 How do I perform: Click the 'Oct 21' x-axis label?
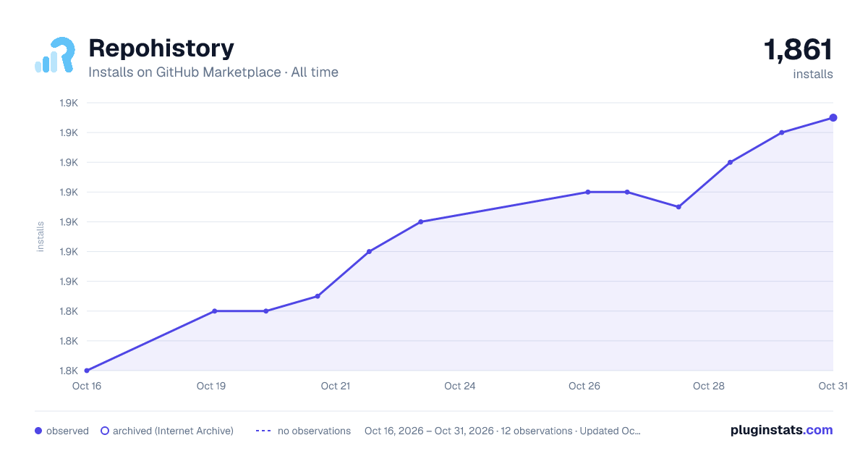coord(336,386)
